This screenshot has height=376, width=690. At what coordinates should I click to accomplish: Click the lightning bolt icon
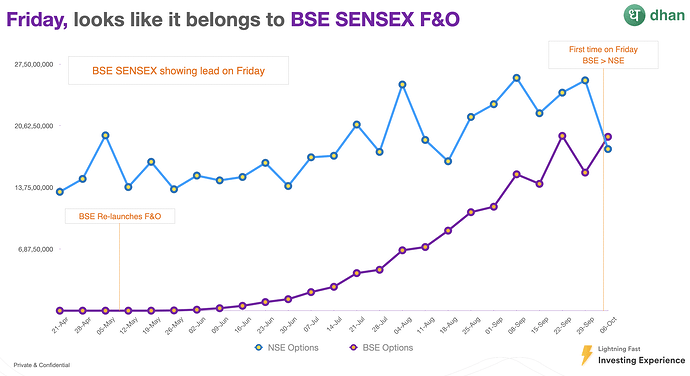587,355
